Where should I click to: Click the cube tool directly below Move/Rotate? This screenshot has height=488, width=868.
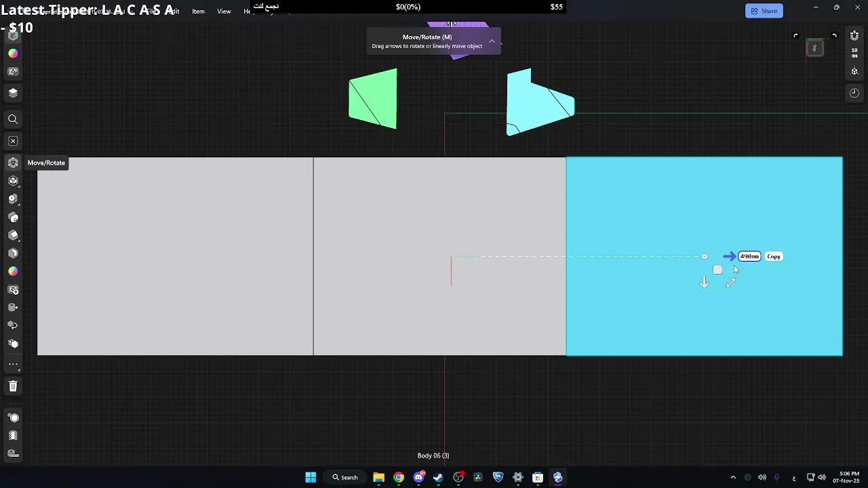[13, 181]
